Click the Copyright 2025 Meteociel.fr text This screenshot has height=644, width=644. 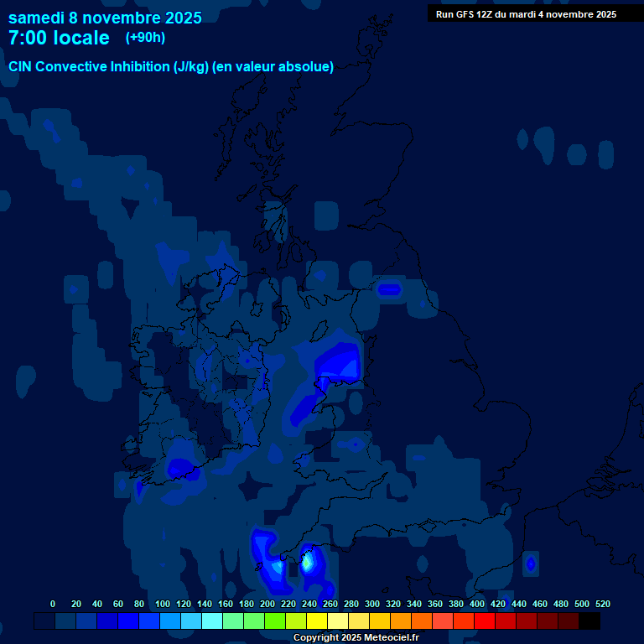tap(356, 638)
